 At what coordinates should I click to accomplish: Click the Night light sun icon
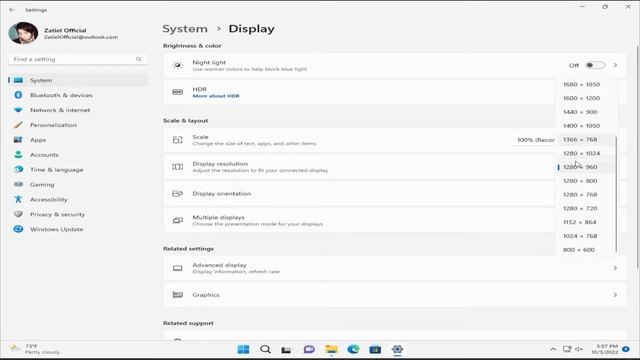click(177, 65)
